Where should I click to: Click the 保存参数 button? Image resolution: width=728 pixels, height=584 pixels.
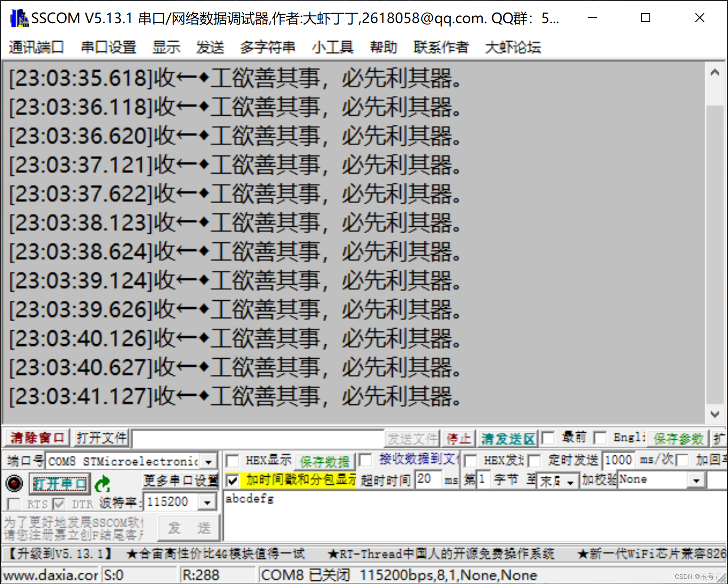(x=678, y=438)
